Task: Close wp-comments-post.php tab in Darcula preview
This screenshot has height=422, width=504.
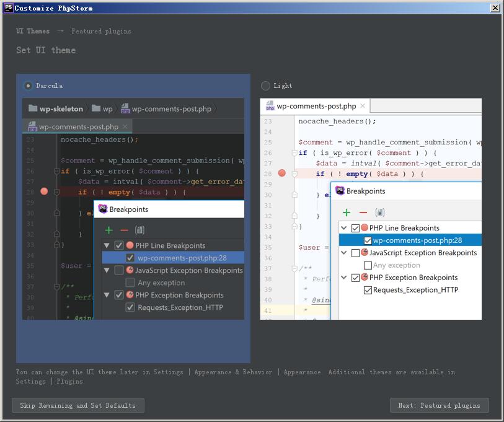Action: point(125,126)
